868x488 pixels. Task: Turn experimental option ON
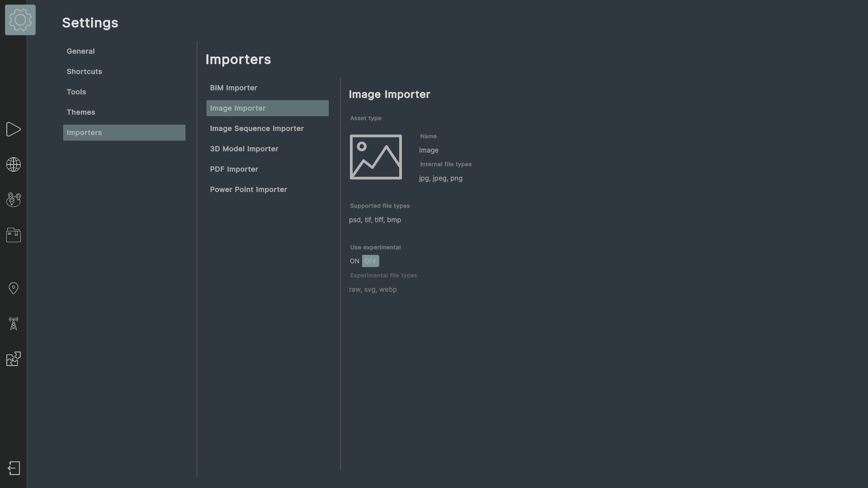click(354, 261)
